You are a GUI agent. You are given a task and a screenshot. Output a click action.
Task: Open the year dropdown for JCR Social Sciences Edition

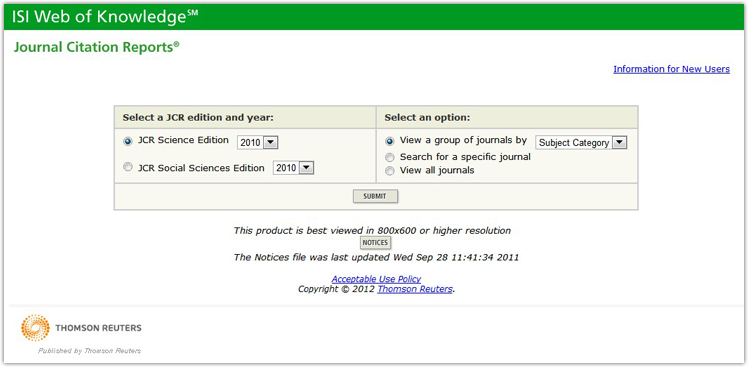pyautogui.click(x=293, y=168)
